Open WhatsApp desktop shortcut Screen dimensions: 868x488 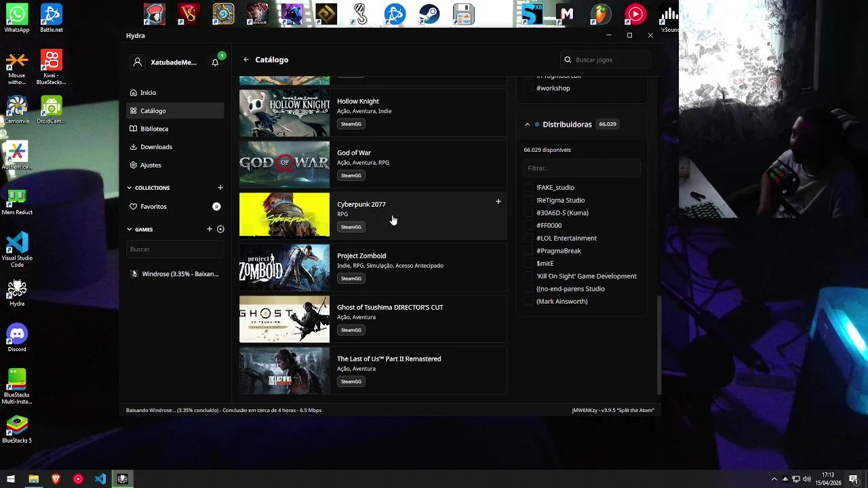pyautogui.click(x=17, y=18)
